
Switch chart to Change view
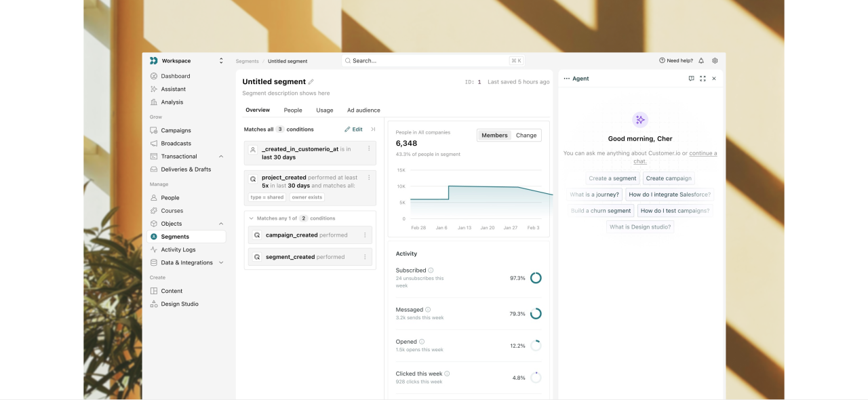tap(526, 135)
